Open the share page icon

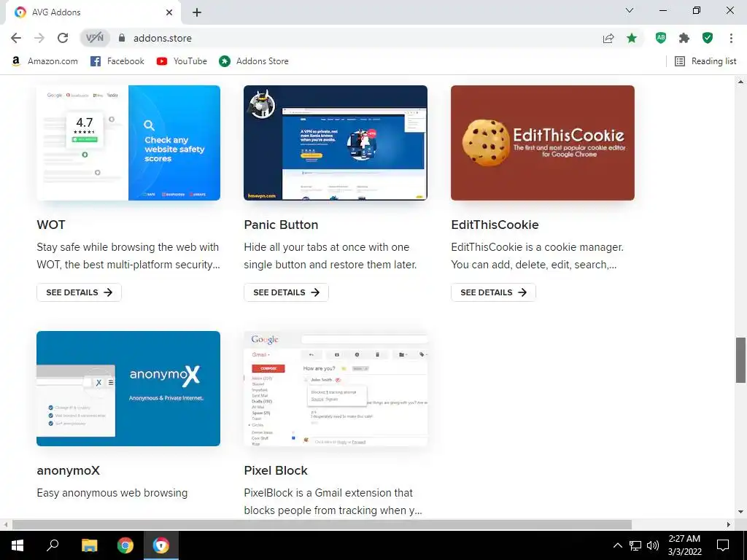pyautogui.click(x=608, y=39)
